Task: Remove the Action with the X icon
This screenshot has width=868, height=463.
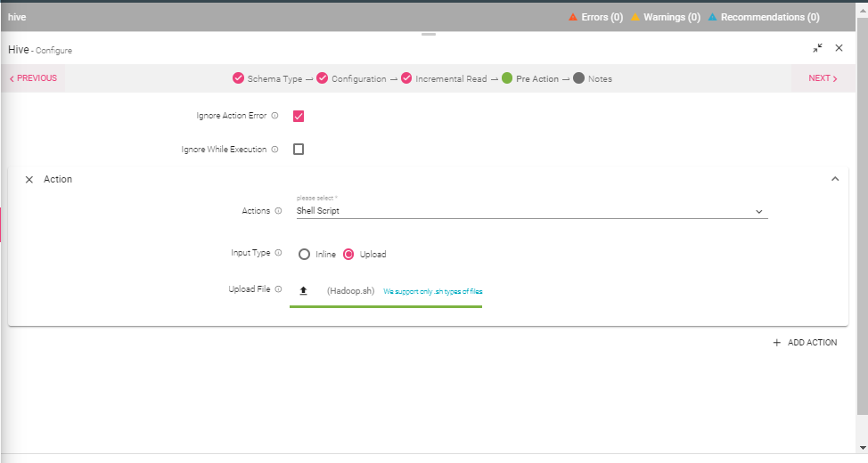Action: tap(29, 179)
